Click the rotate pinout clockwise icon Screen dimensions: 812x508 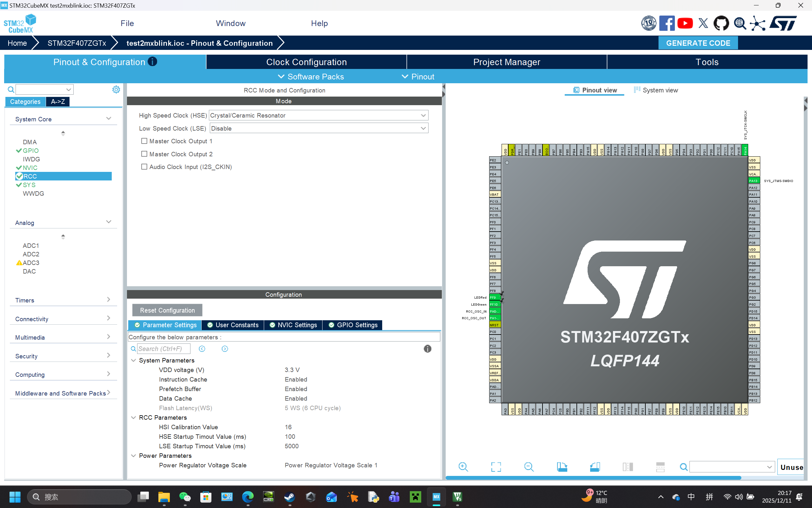click(x=562, y=467)
